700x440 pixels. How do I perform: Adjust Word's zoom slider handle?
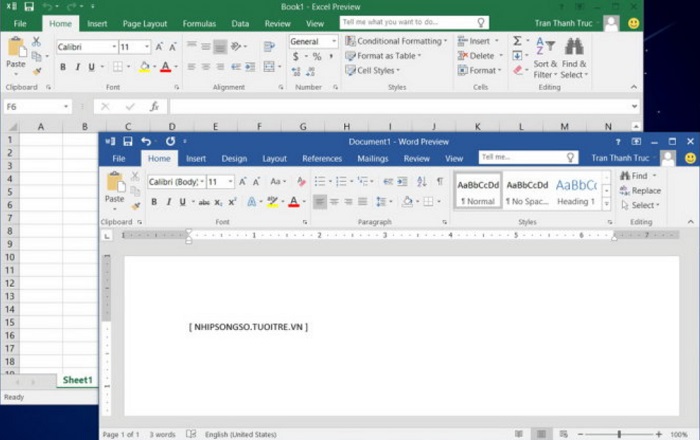(x=619, y=434)
